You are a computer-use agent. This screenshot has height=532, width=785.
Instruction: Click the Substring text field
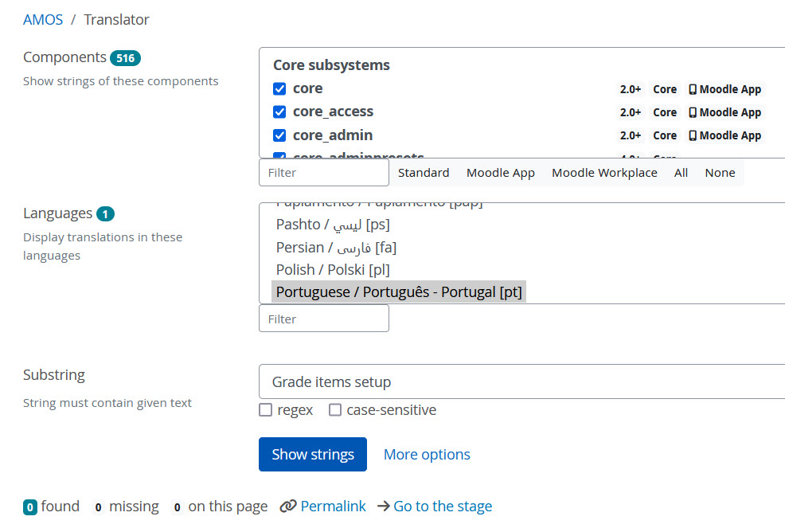(521, 381)
